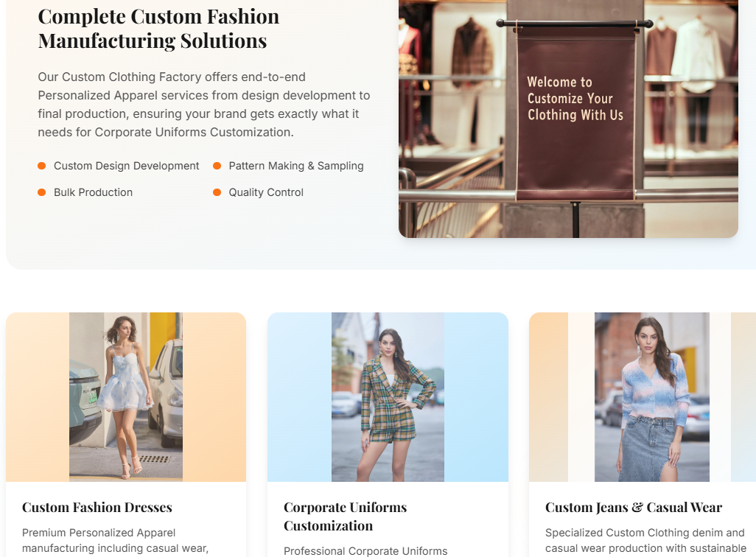Click the Premium Personalized Apparel description text

pyautogui.click(x=115, y=540)
